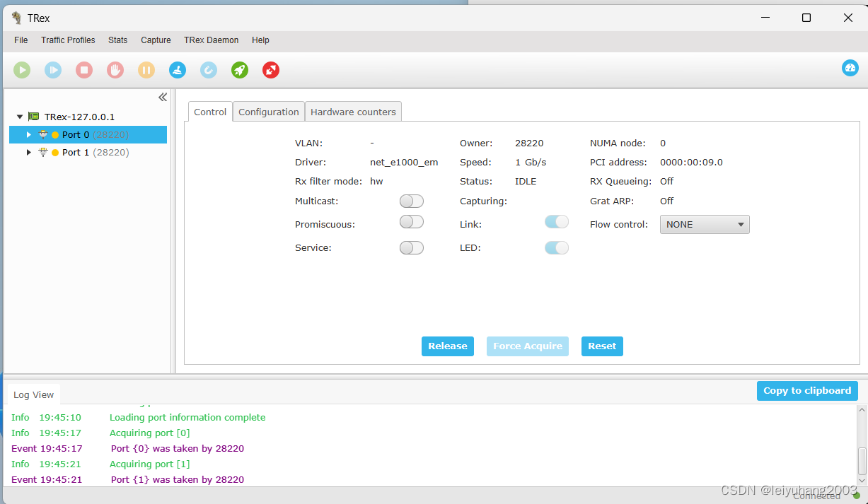Viewport: 868px width, 504px height.
Task: Open the dashboard gauge icon on the right
Action: coord(850,68)
